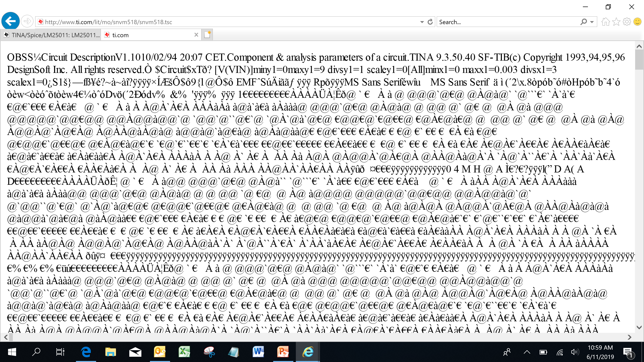
Task: Open the Tools gear icon
Action: (627, 22)
